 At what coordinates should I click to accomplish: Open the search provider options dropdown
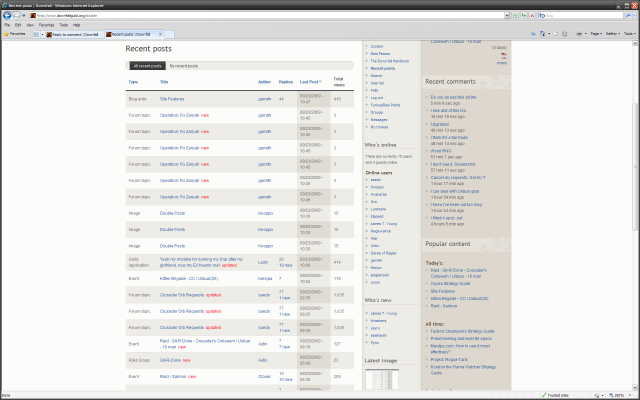tap(634, 16)
